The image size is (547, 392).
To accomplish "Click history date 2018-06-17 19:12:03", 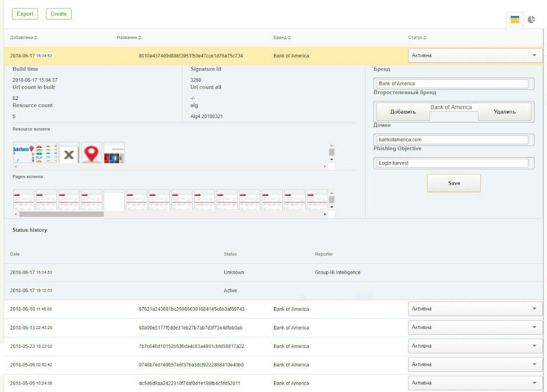I will pos(31,290).
